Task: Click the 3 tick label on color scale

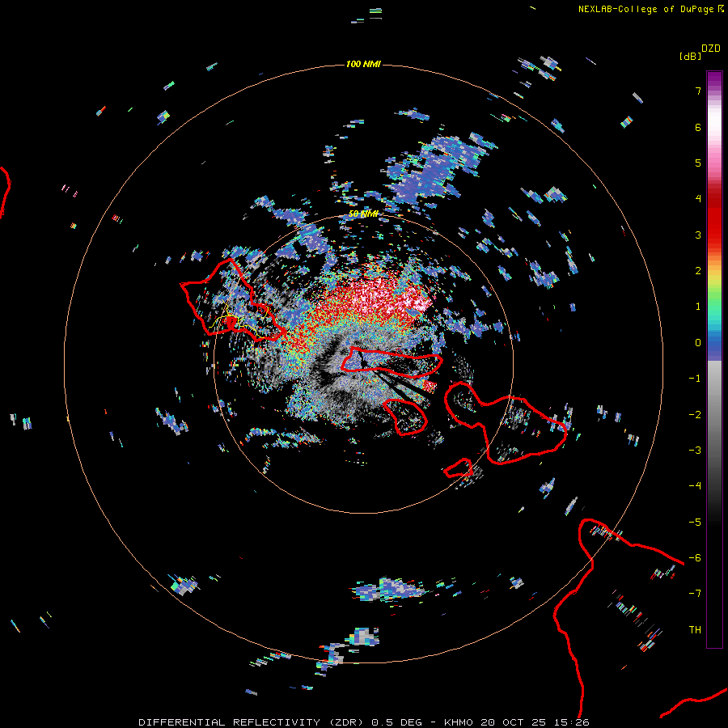Action: tap(698, 235)
